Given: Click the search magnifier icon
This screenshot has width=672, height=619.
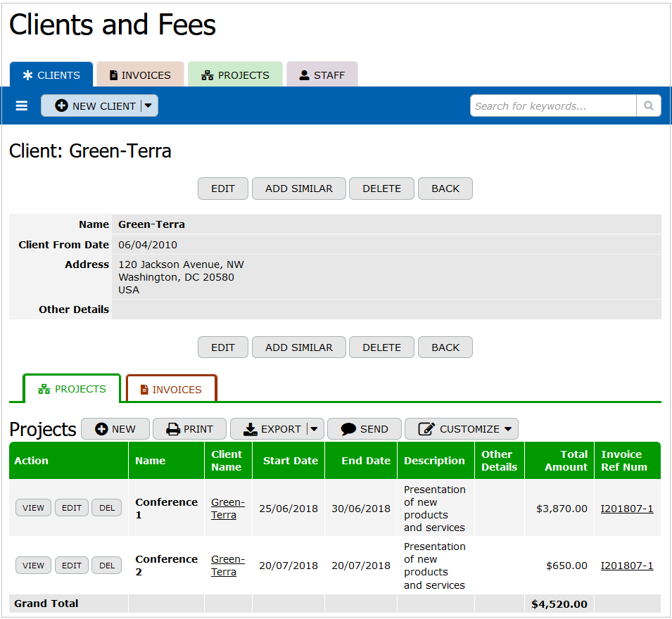Looking at the screenshot, I should (648, 106).
